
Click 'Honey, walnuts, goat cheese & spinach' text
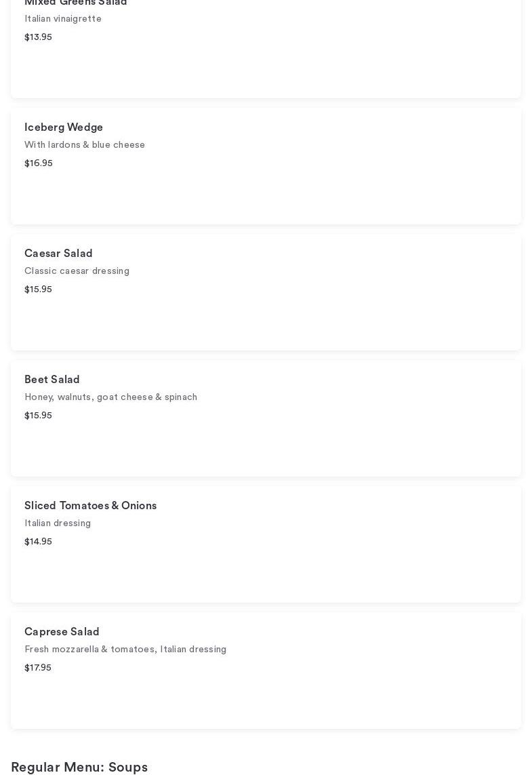tap(110, 397)
